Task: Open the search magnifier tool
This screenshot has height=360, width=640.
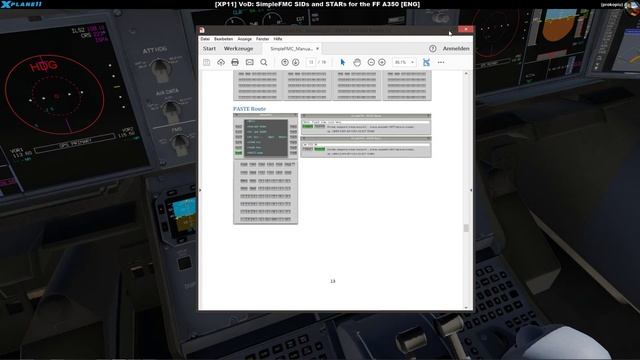Action: click(264, 62)
